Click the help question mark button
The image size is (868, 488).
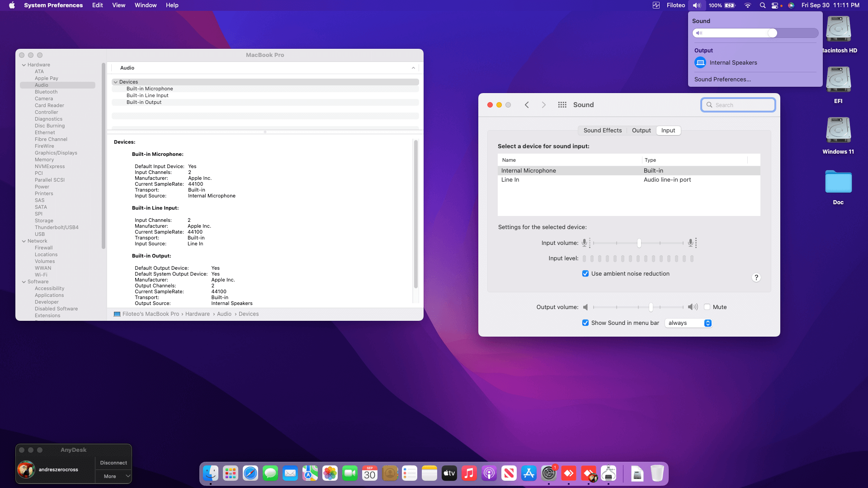click(x=756, y=278)
